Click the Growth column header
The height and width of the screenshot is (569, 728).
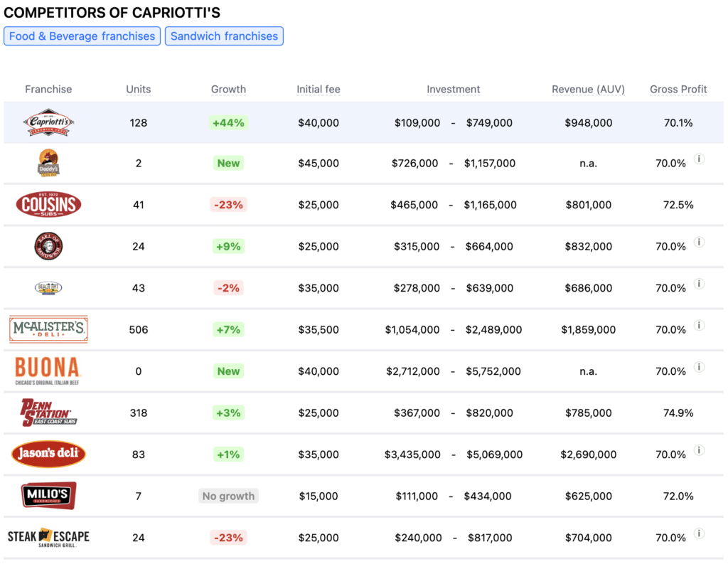pos(228,89)
